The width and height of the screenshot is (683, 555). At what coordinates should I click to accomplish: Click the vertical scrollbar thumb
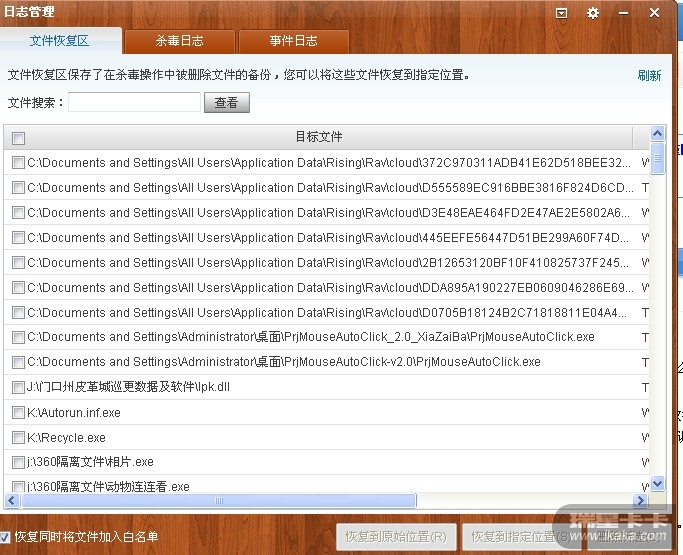click(x=657, y=158)
